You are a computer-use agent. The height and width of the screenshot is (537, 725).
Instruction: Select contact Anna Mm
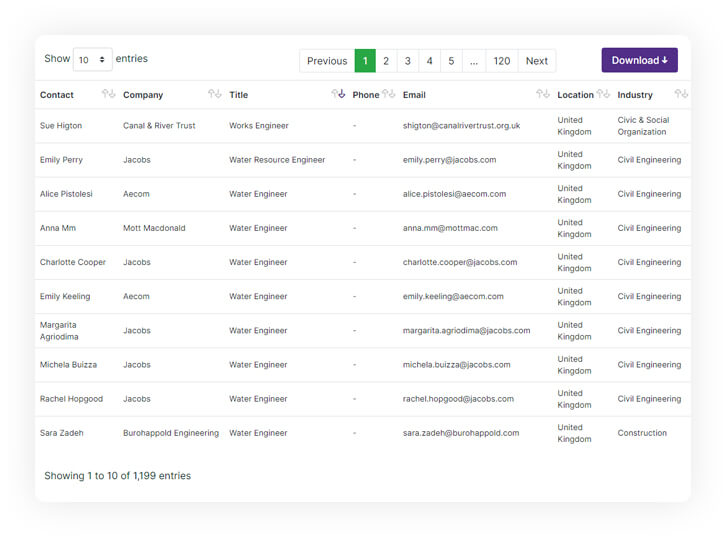point(58,228)
